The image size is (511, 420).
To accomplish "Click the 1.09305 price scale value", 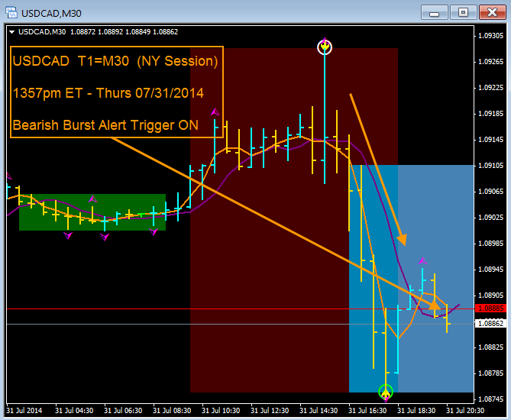I will (x=491, y=36).
